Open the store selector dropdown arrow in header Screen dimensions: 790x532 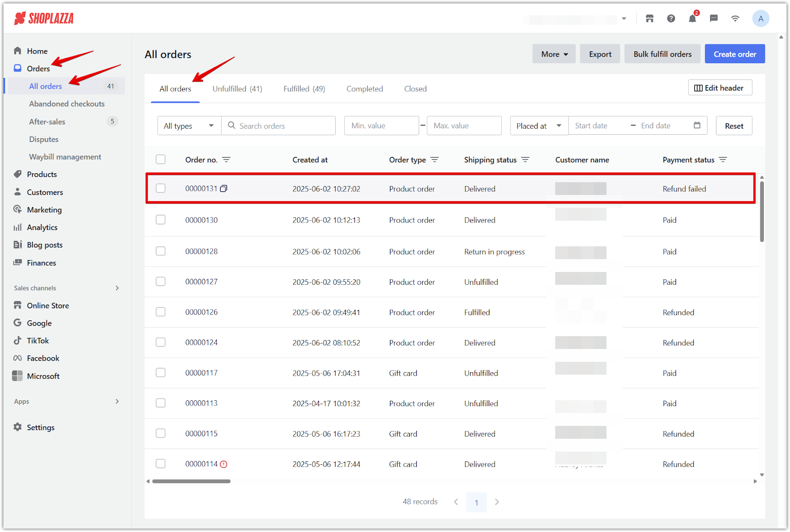tap(624, 19)
